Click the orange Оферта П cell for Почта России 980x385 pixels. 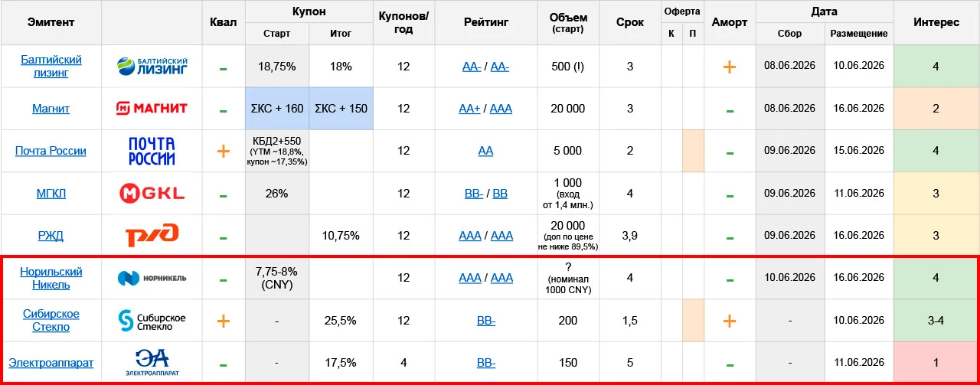[693, 151]
